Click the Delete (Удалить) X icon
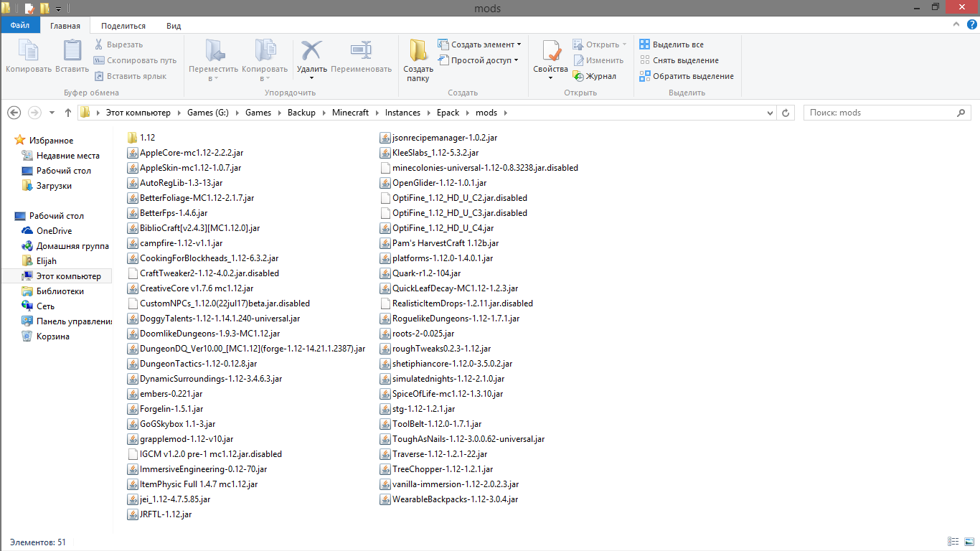The height and width of the screenshot is (551, 980). (311, 50)
